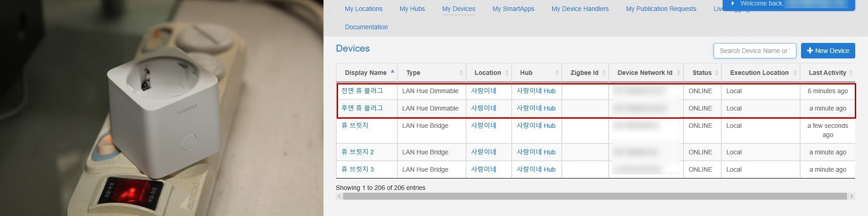Image resolution: width=868 pixels, height=216 pixels.
Task: Select LAN Hue Bridge in 휴 브릿지 3 row
Action: point(425,169)
